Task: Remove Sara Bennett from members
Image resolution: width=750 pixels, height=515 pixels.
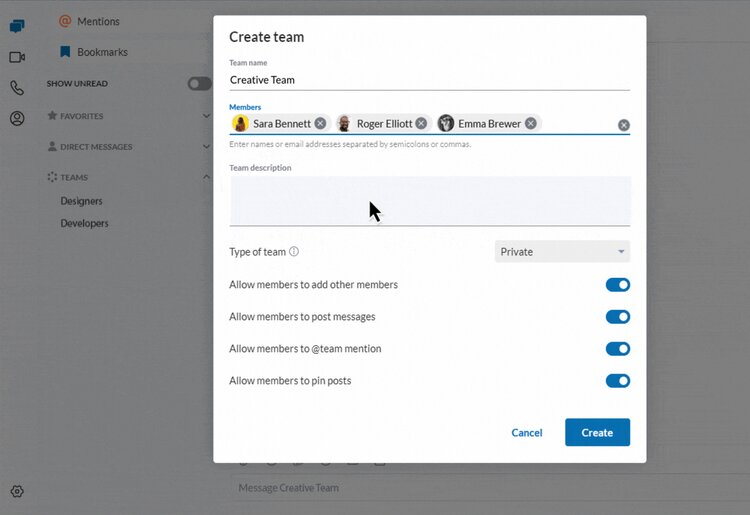Action: [320, 123]
